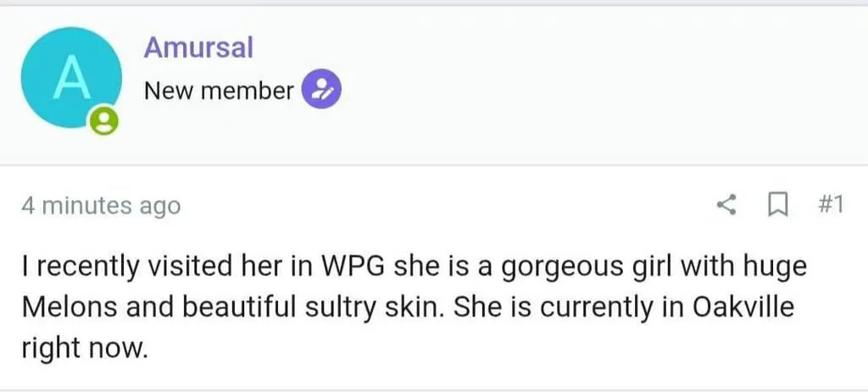Open the "4 minutes ago" timestamp link
The width and height of the screenshot is (868, 392).
point(101,206)
